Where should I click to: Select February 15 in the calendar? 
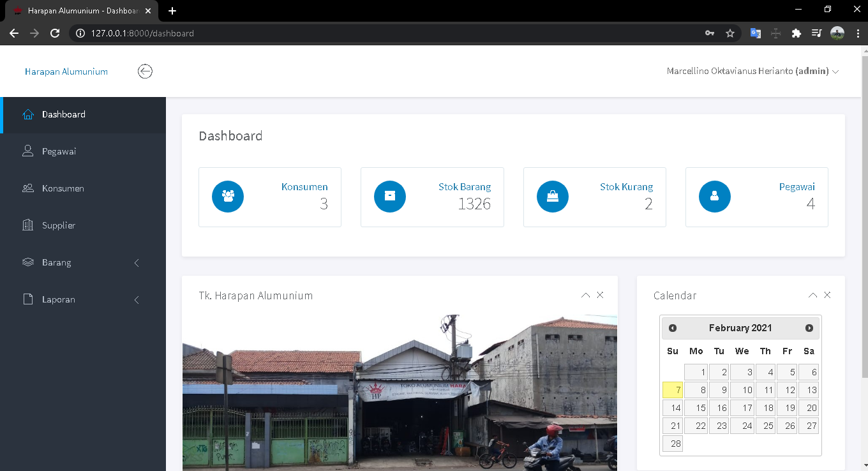click(696, 408)
